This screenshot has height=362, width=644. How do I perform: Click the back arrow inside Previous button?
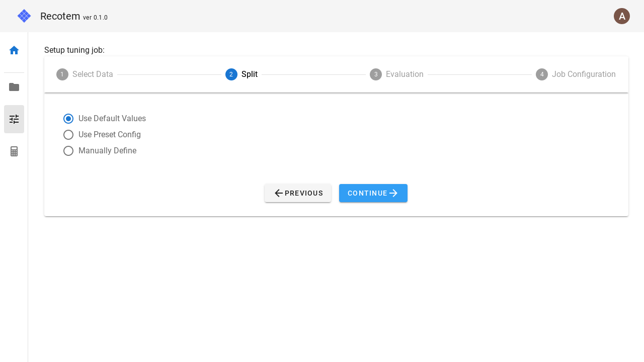[x=279, y=193]
